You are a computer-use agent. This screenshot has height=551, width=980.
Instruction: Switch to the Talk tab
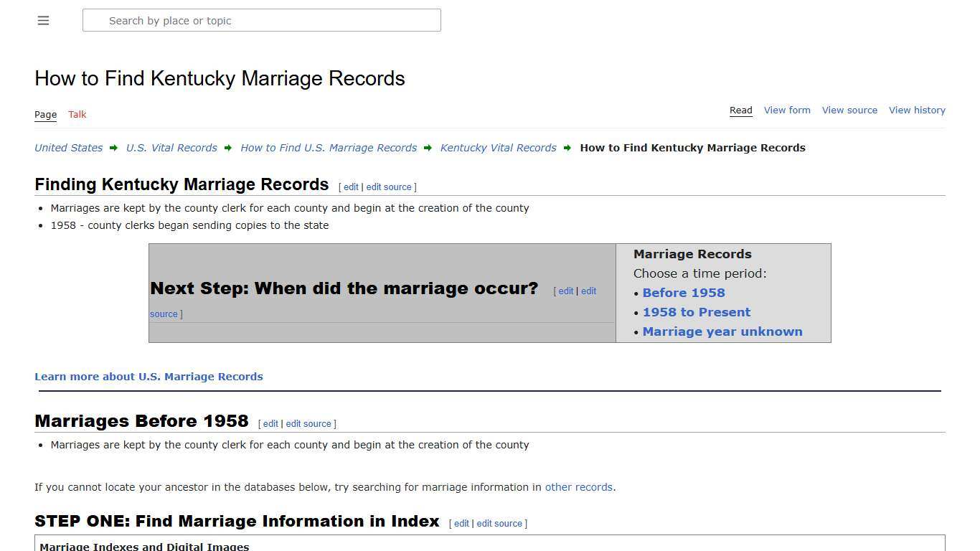pyautogui.click(x=77, y=114)
